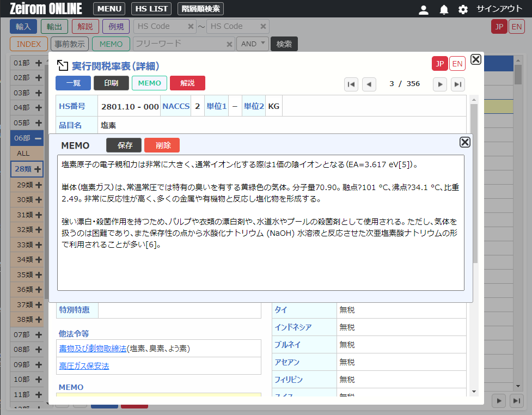532x415 pixels.
Task: Open the notifications bell icon
Action: [444, 9]
